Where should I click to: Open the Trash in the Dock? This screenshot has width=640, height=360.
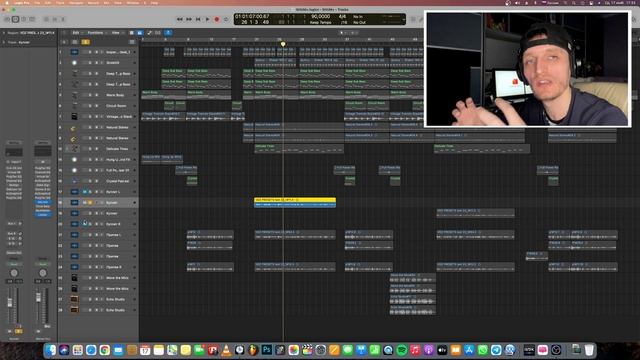click(589, 350)
